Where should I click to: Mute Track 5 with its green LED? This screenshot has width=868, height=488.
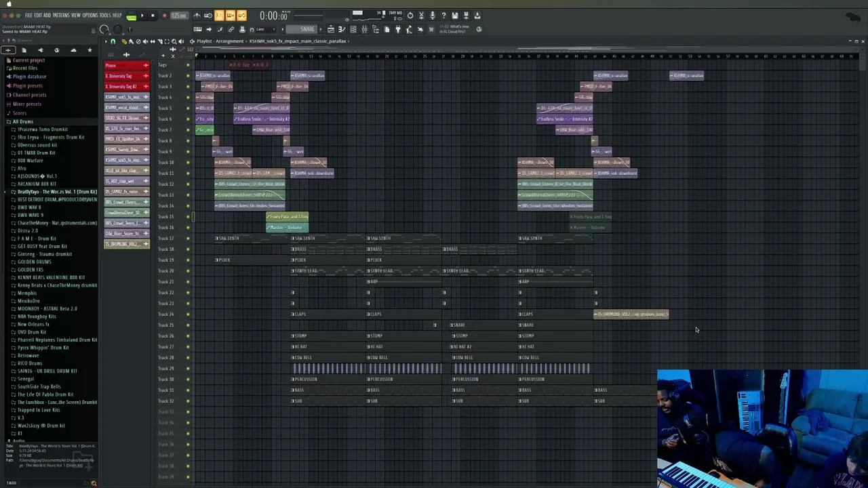tap(188, 108)
